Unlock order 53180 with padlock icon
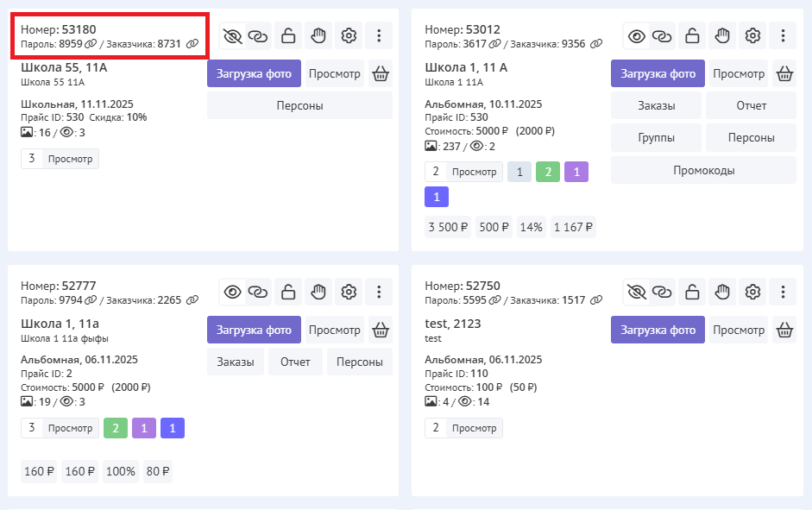 coord(289,35)
